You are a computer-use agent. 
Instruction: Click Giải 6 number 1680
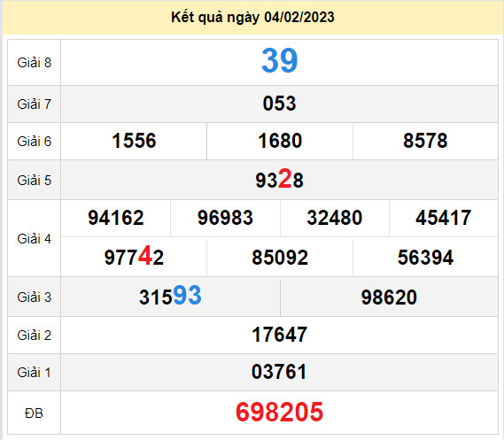tap(280, 141)
